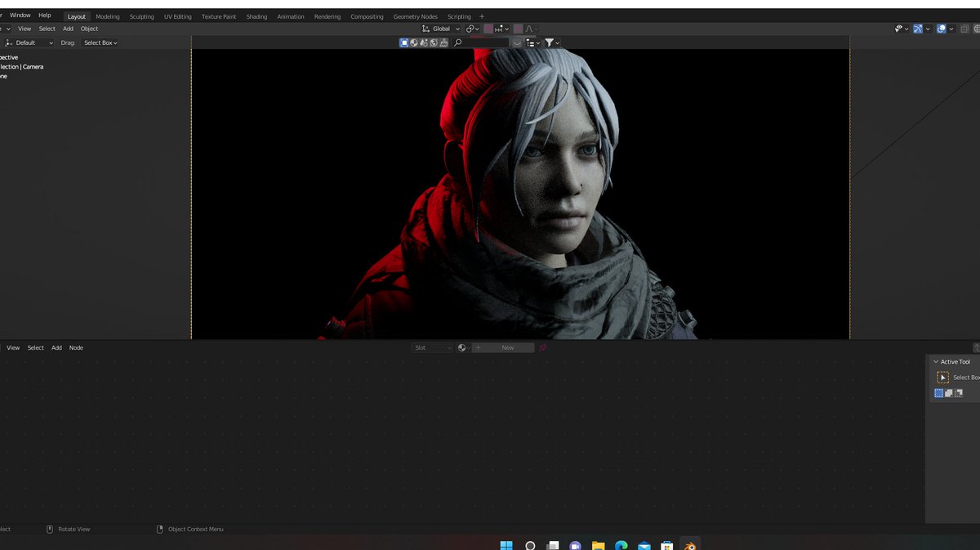Screen dimensions: 980x550
Task: Open the viewport Select menu
Action: [47, 29]
